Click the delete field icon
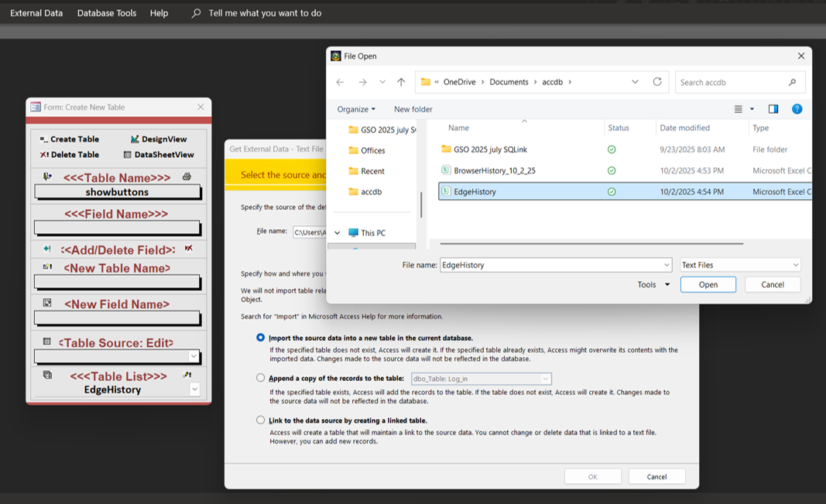The image size is (826, 504). (x=188, y=249)
